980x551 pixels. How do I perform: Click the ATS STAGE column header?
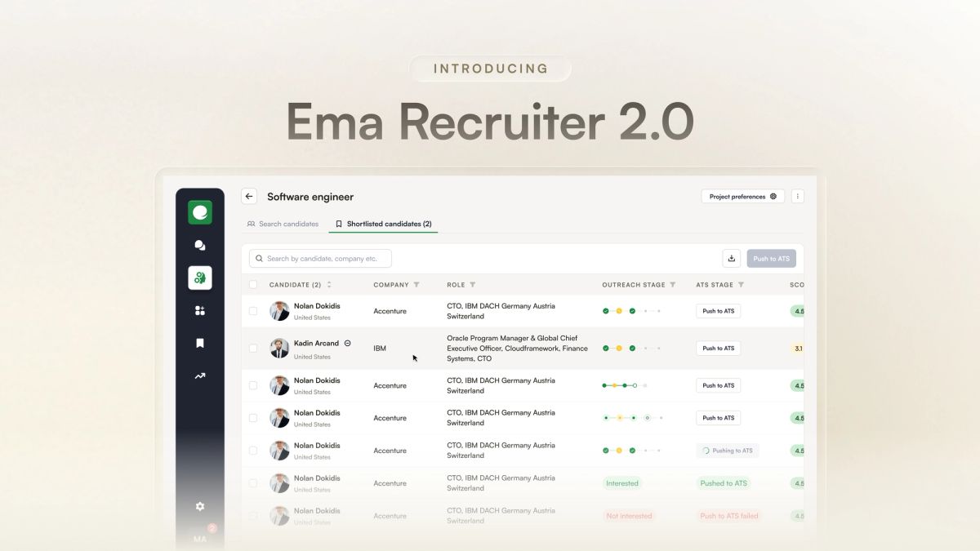click(715, 285)
